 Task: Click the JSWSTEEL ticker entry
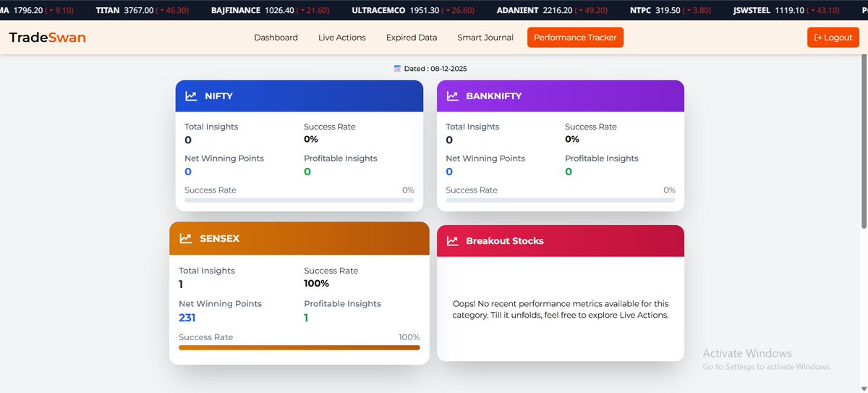[x=787, y=10]
